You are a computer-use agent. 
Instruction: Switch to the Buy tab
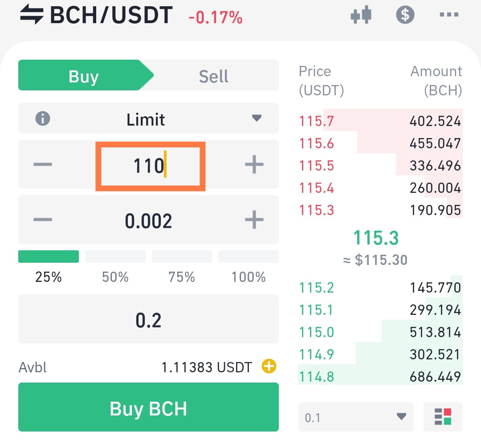coord(86,75)
